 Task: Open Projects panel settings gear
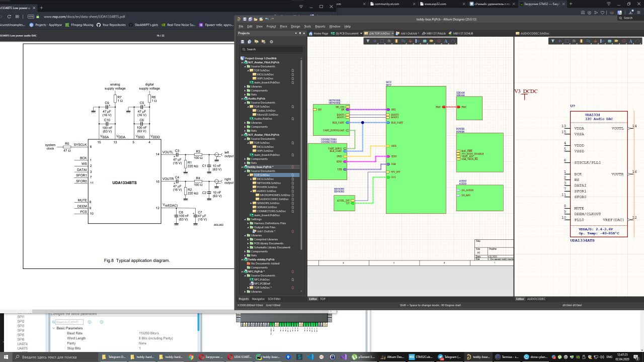point(271,42)
